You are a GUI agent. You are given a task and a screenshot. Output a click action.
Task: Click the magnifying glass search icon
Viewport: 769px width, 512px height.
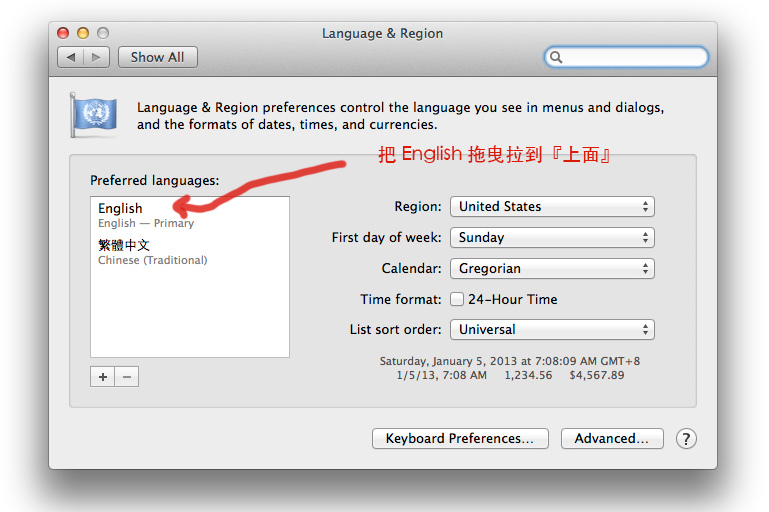click(556, 57)
